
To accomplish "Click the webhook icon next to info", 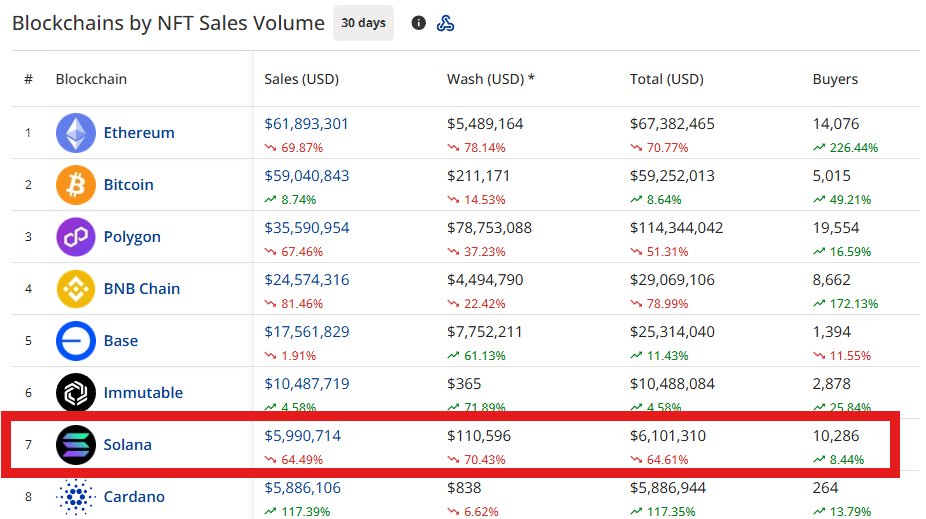I will pos(445,23).
